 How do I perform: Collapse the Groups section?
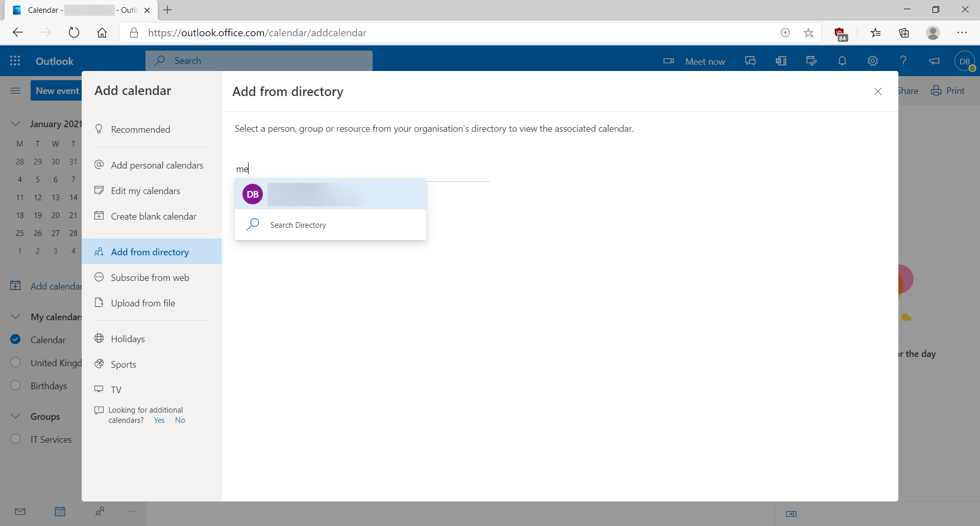pos(15,416)
